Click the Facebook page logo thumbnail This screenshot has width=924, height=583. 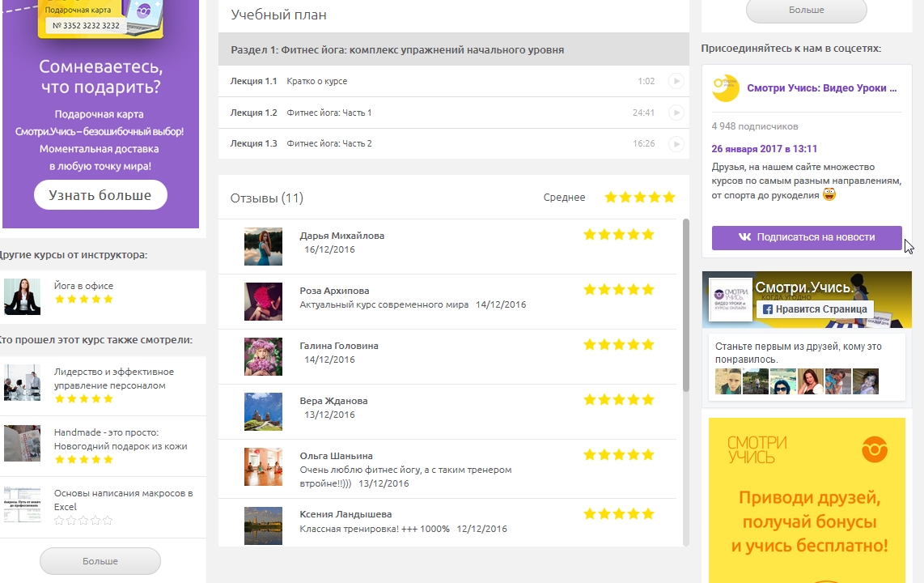point(731,300)
